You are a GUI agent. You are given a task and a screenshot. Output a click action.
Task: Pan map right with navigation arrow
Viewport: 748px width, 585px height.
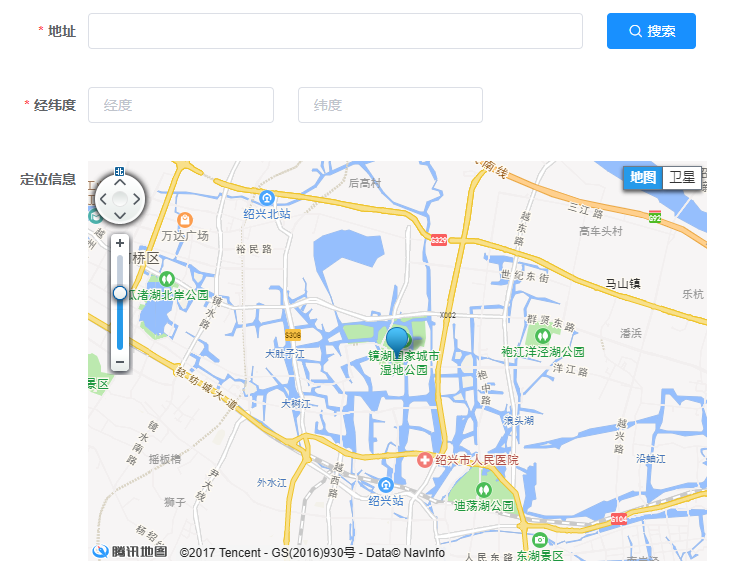[x=136, y=199]
